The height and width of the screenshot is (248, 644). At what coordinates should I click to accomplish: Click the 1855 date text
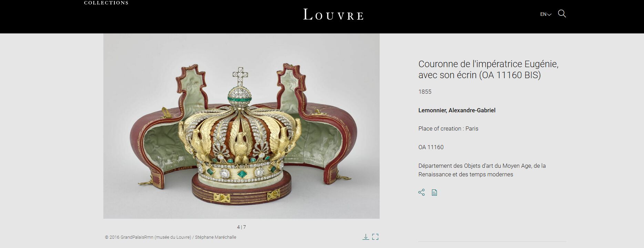(425, 92)
